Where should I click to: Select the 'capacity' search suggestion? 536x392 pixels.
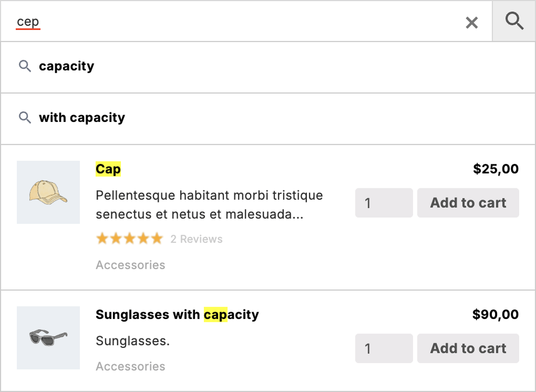point(67,66)
